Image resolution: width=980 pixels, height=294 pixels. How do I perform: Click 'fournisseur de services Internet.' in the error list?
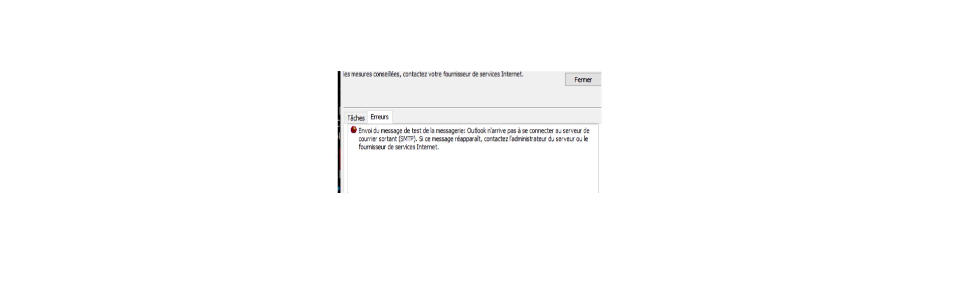point(398,147)
